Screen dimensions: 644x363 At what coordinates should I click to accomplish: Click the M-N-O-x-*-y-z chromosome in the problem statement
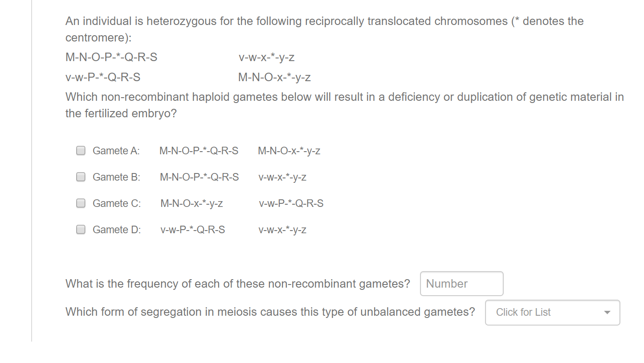[x=274, y=77]
